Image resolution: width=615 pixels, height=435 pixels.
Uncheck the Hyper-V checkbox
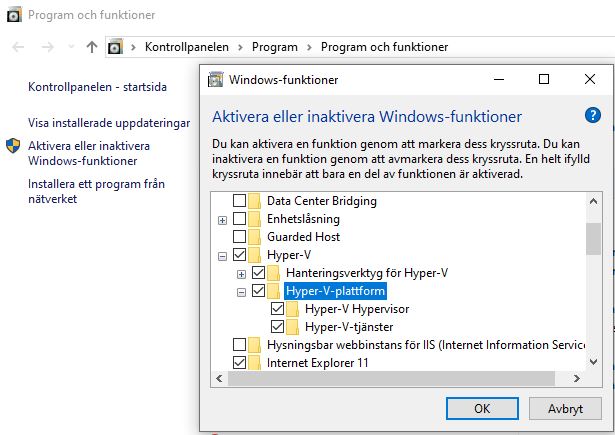(x=239, y=255)
